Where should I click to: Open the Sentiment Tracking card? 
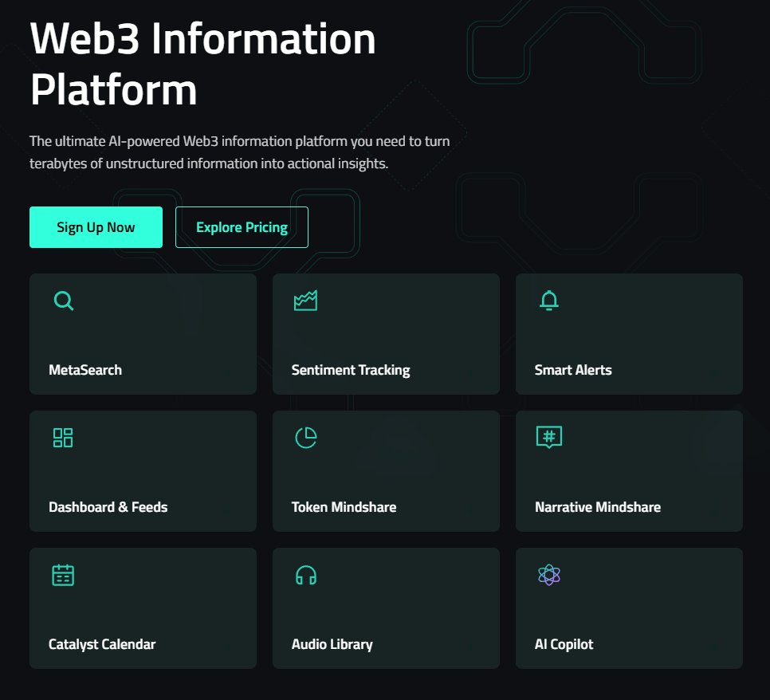[386, 333]
